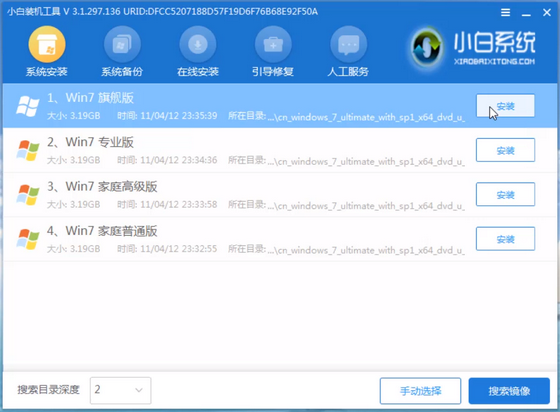Click the 大小: 3.19GB text in Win7 家庭普通版 row

[x=74, y=248]
